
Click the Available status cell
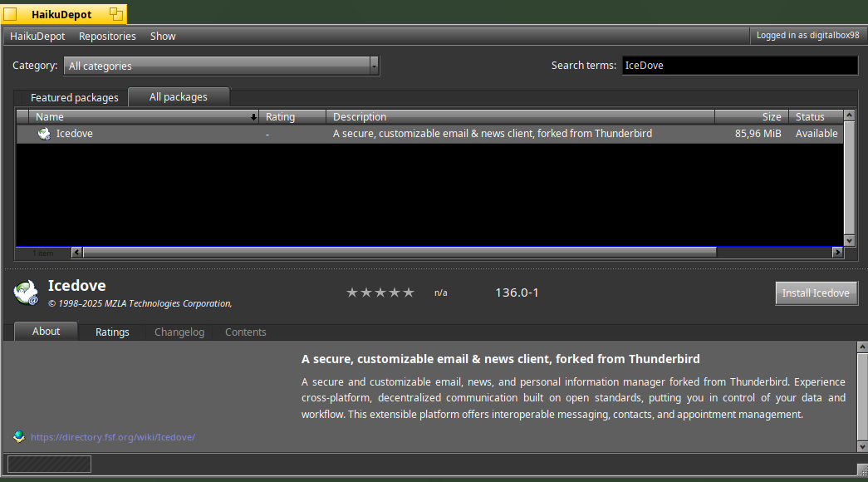(x=817, y=134)
